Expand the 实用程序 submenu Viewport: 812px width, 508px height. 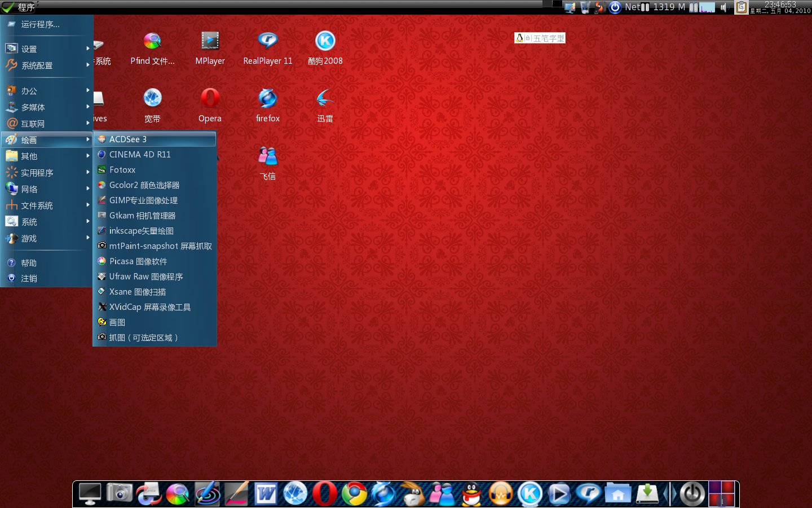(x=47, y=173)
